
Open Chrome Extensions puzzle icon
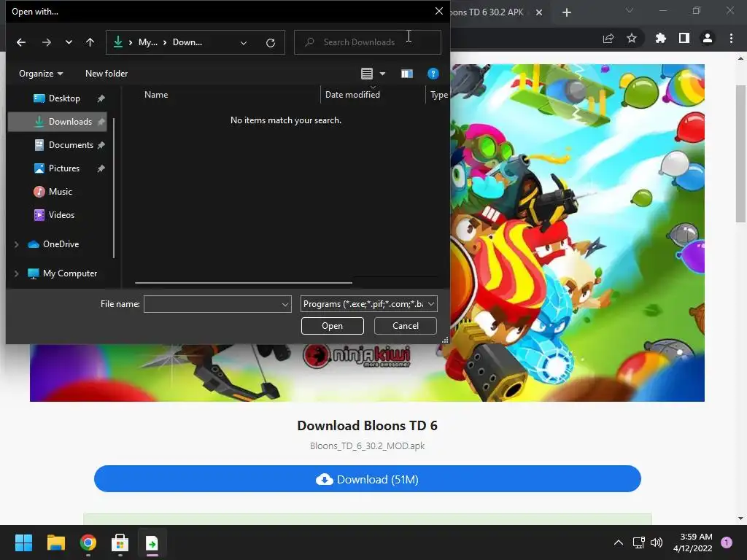[660, 38]
